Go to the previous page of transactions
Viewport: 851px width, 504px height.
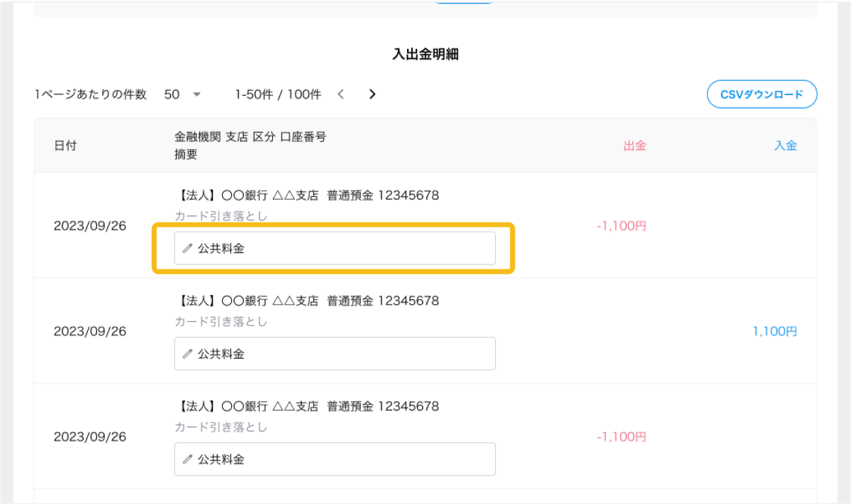coord(341,94)
